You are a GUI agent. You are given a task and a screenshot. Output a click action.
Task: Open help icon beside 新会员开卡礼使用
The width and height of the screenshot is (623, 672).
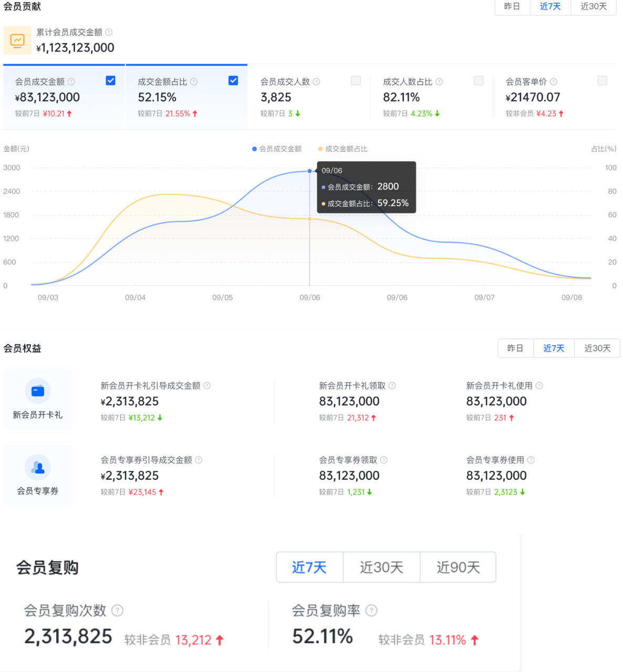click(539, 386)
